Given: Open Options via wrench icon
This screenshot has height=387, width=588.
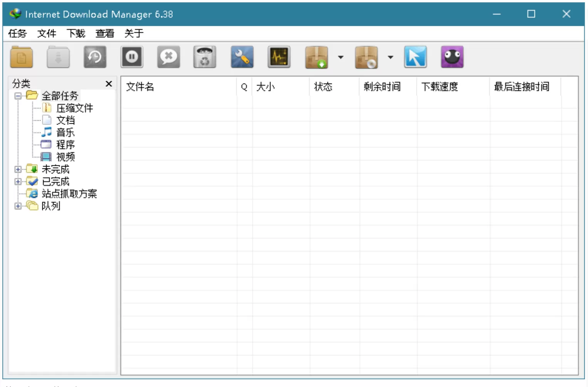Looking at the screenshot, I should click(x=242, y=57).
